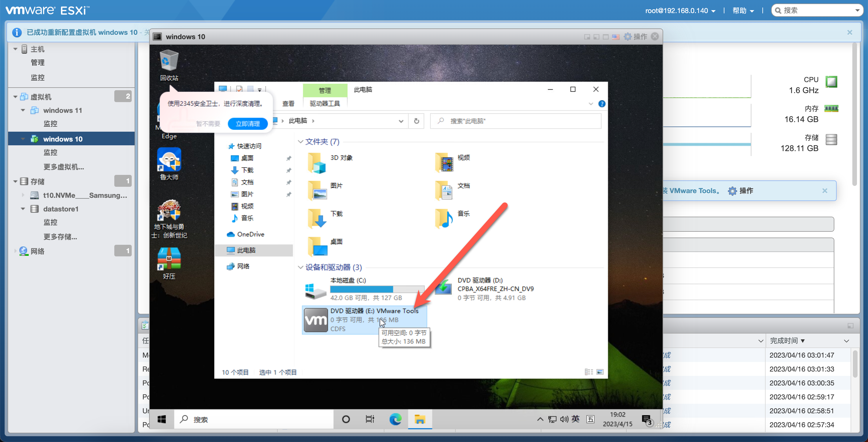Switch to the 查看 tab in File Explorer
The image size is (868, 442).
[x=288, y=104]
